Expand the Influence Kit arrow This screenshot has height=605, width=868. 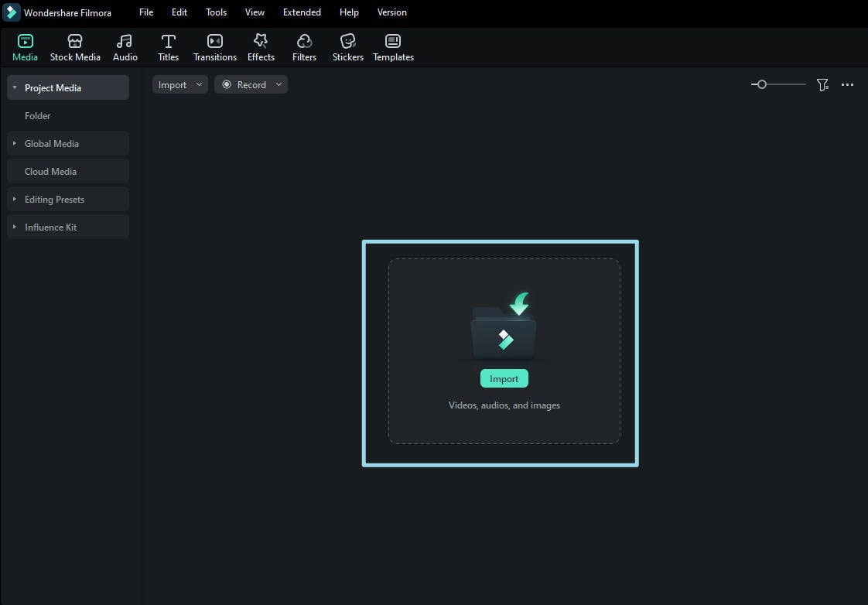[x=15, y=227]
